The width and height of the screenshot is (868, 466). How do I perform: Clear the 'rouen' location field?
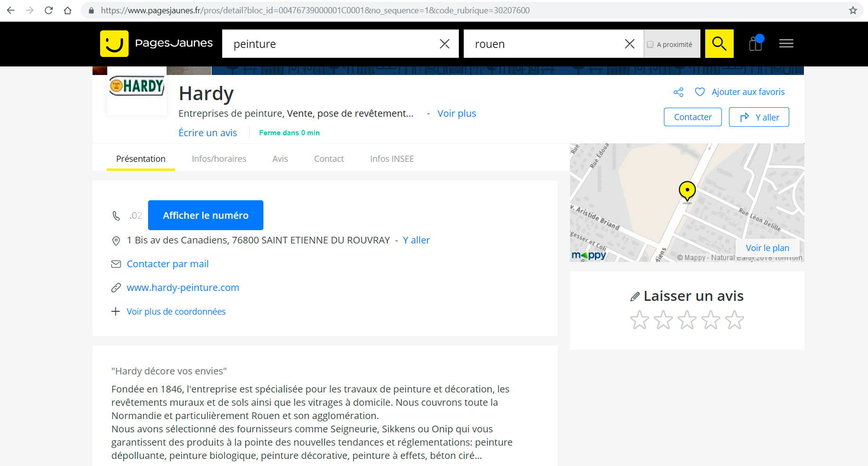coord(630,44)
